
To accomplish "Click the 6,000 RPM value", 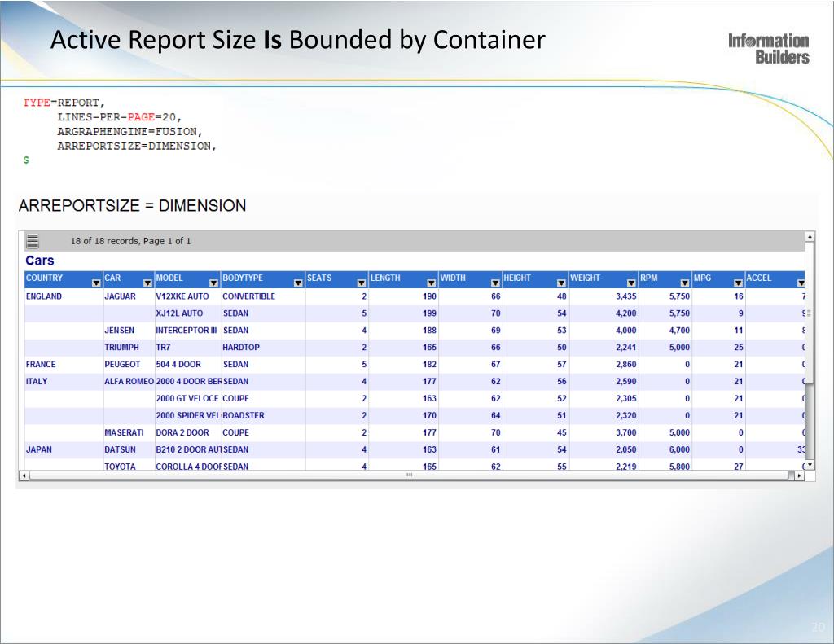I will pyautogui.click(x=679, y=449).
